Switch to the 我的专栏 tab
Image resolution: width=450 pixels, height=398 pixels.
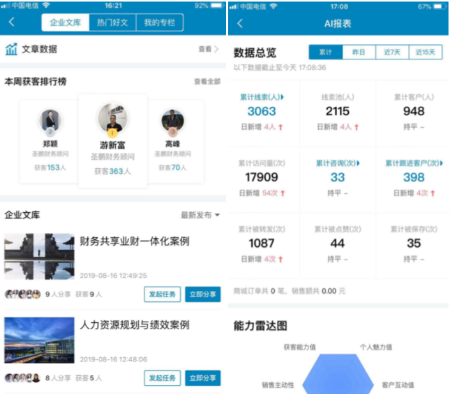(x=160, y=22)
